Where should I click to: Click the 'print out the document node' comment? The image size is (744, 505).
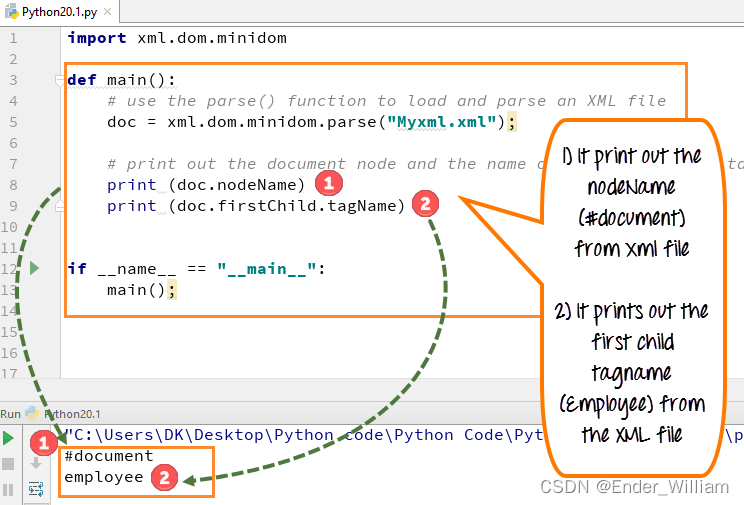(323, 164)
